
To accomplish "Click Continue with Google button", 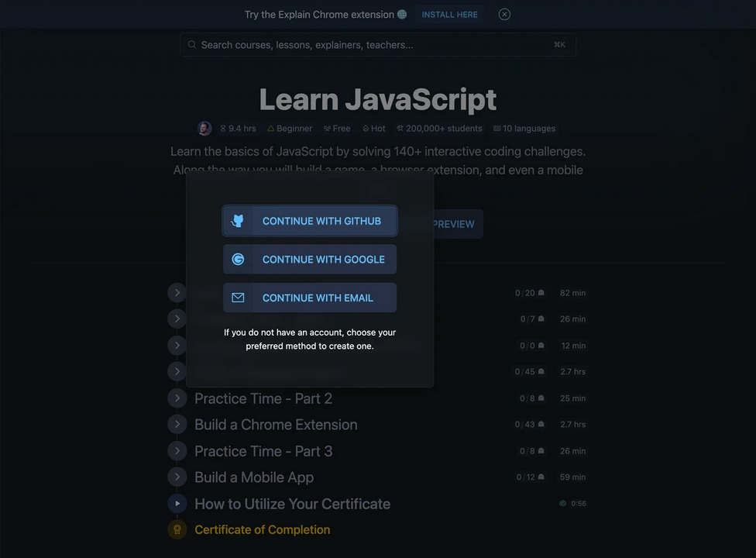I will coord(310,260).
